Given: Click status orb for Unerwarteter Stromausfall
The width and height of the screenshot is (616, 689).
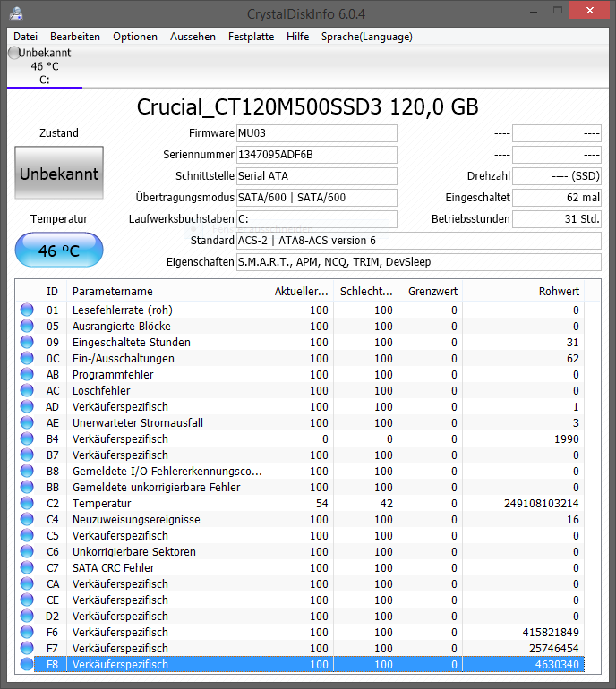Looking at the screenshot, I should [27, 422].
